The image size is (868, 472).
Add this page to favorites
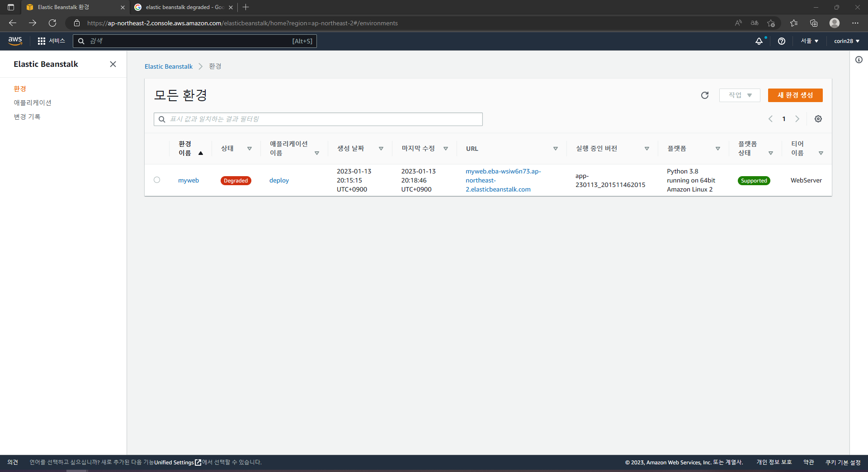771,23
